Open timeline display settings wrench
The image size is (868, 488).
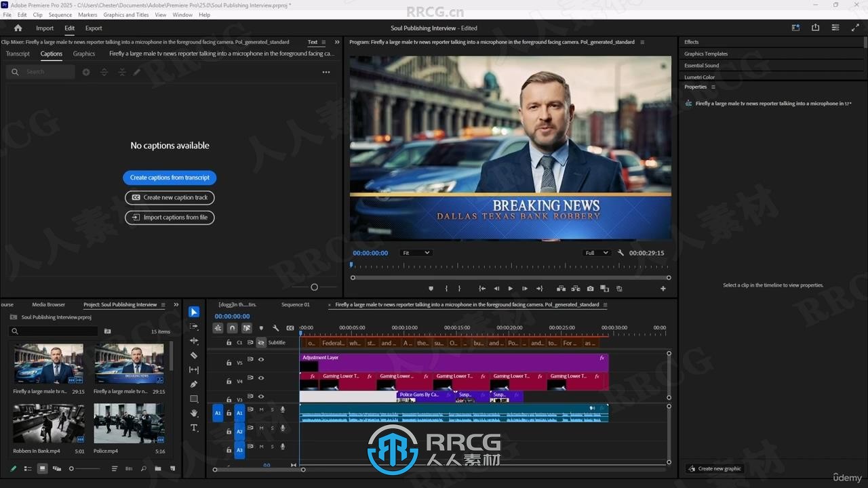point(275,328)
